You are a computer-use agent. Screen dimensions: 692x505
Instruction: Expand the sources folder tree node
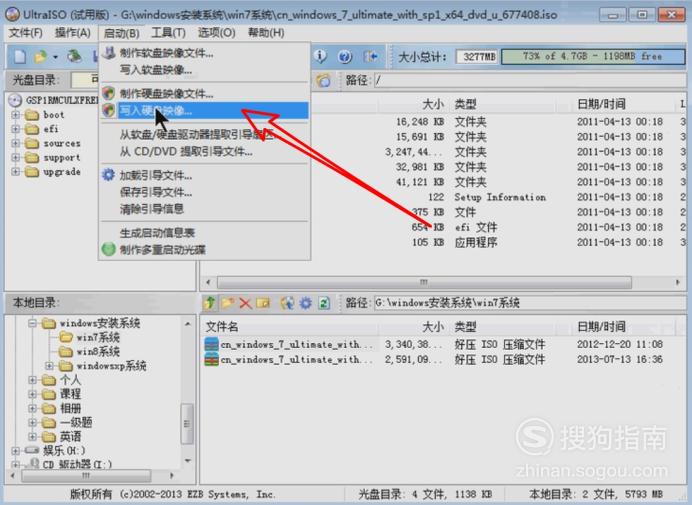(15, 143)
